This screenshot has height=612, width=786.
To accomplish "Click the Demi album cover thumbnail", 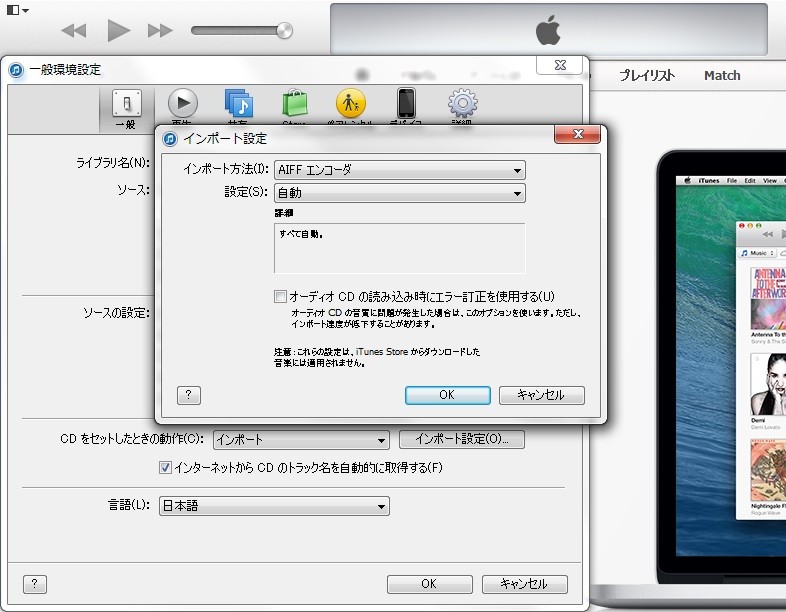I will coord(768,384).
